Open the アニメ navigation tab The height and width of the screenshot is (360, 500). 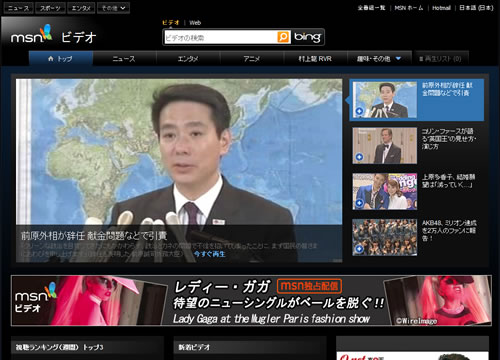coord(252,59)
